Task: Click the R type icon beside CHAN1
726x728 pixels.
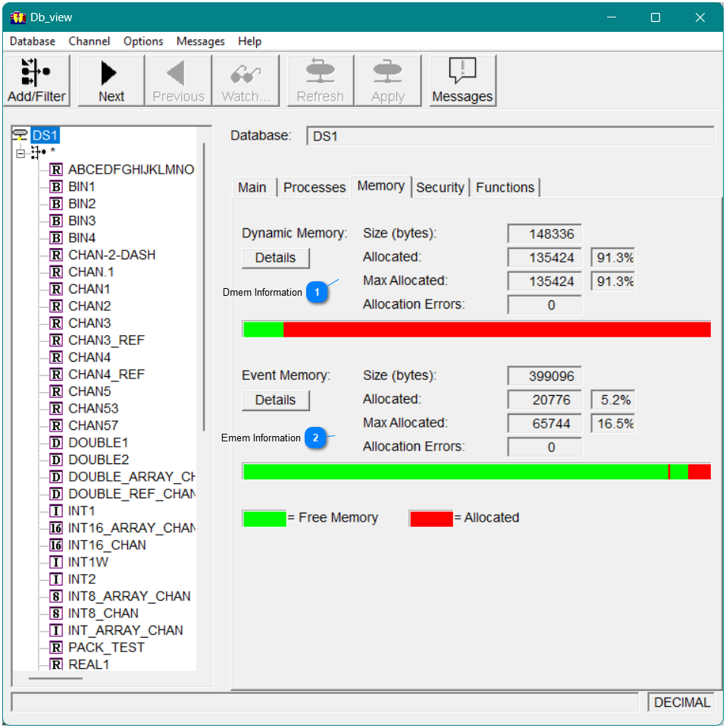Action: click(56, 289)
